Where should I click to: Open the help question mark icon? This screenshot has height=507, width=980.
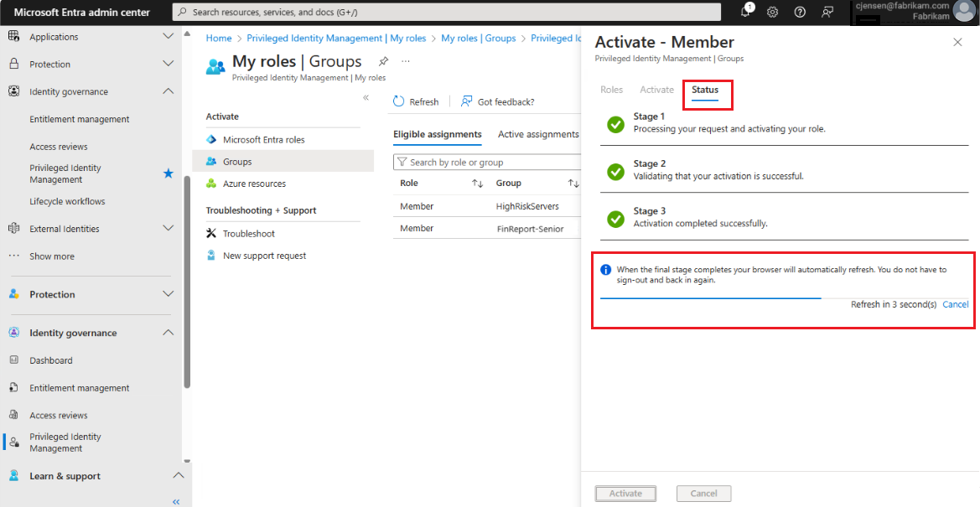coord(800,12)
